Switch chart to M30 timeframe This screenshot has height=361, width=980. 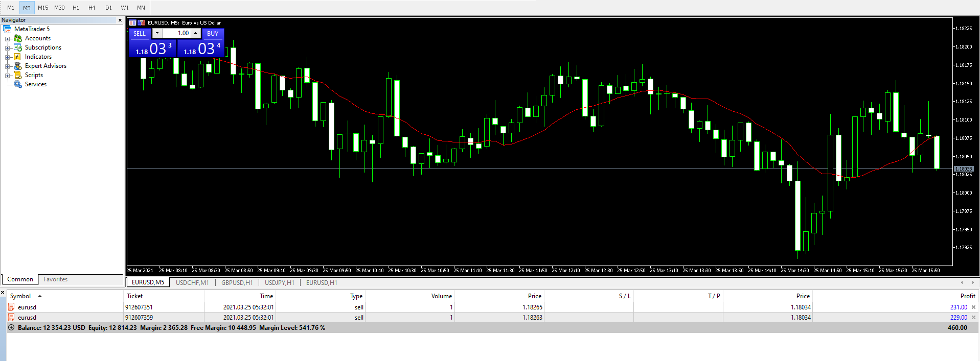point(59,8)
